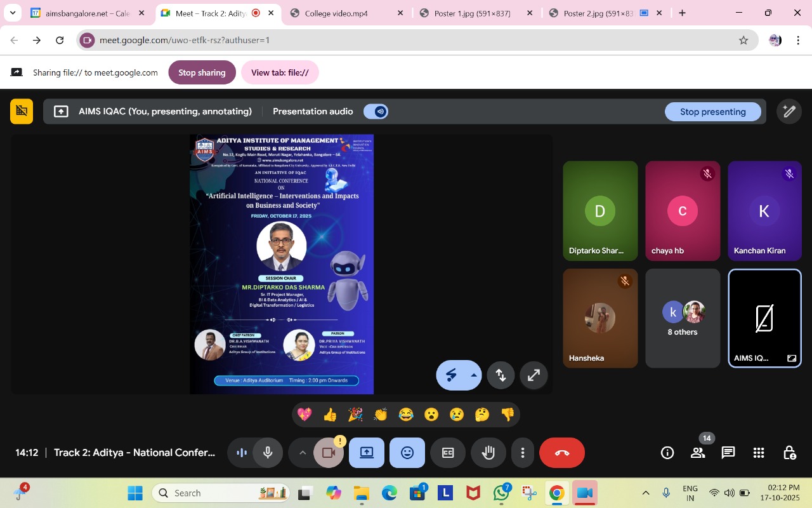Send the party popper reaction
The height and width of the screenshot is (508, 812).
coord(355,415)
